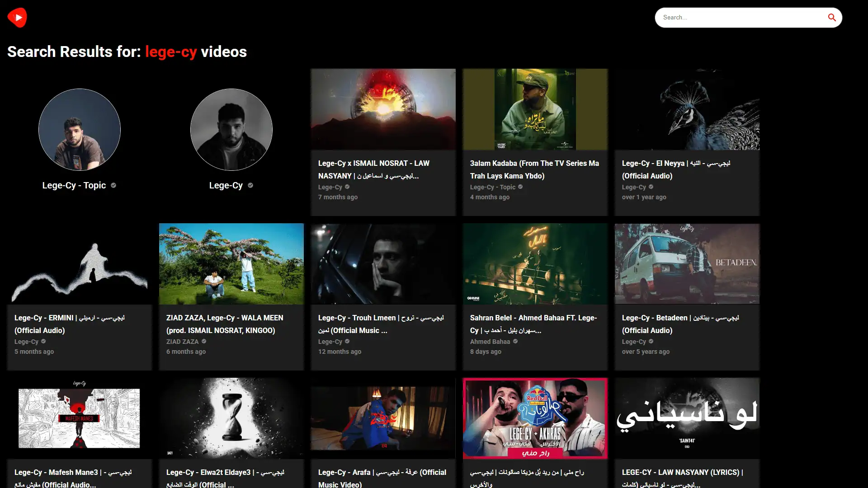Viewport: 868px width, 488px height.
Task: Open Trouh Lmeen video thumbnail
Action: (383, 264)
